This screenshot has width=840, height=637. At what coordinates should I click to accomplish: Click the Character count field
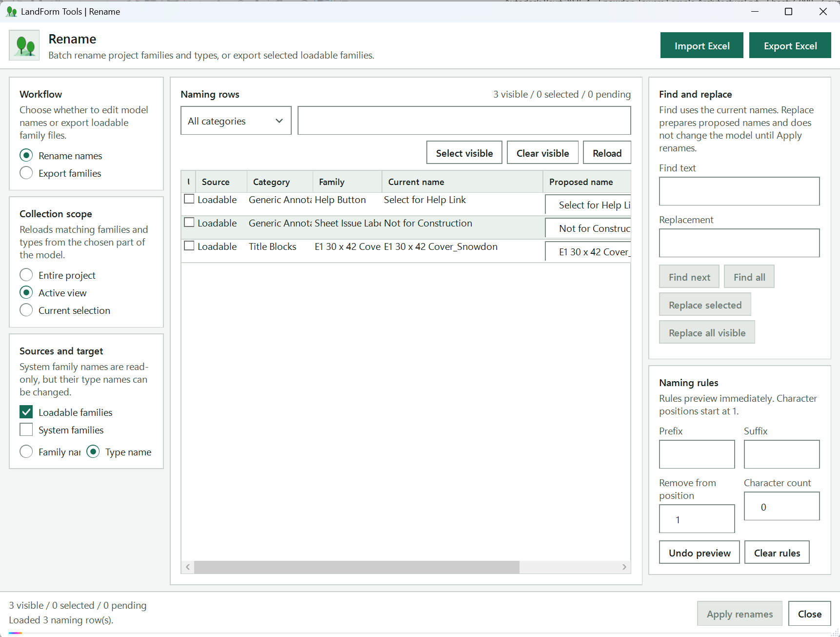tap(781, 506)
